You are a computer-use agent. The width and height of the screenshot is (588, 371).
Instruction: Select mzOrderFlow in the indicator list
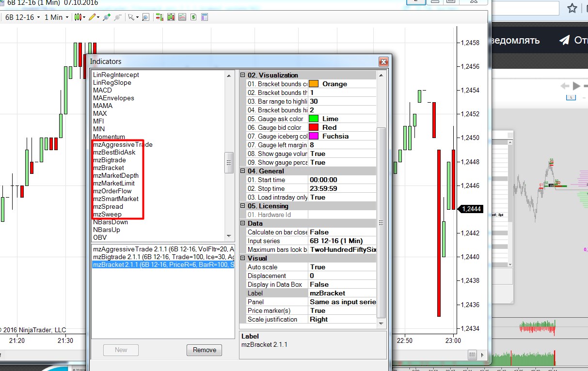112,191
